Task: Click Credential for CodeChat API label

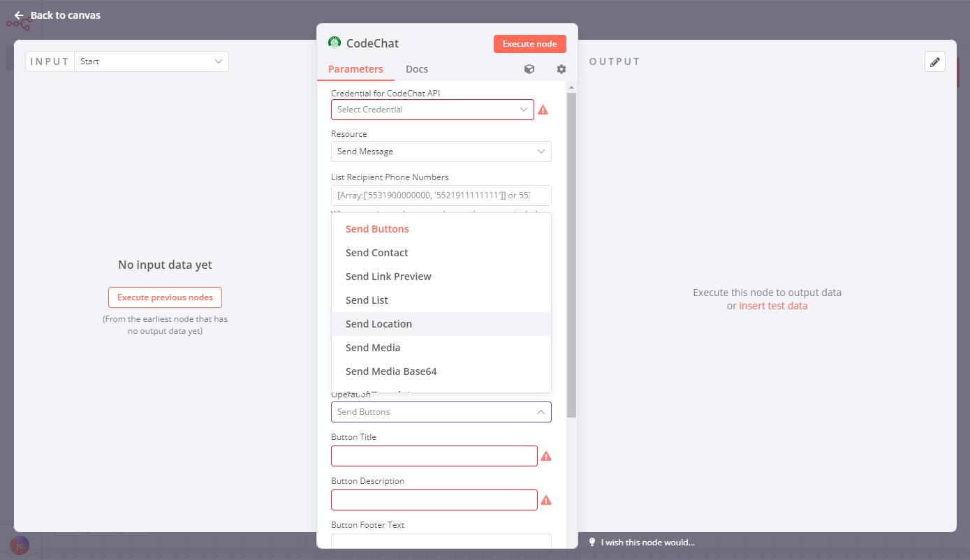Action: pyautogui.click(x=385, y=93)
